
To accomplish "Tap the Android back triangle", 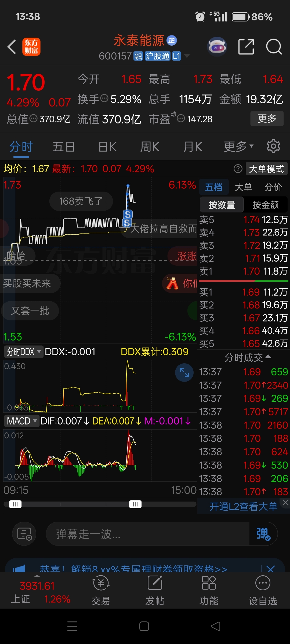I will (216, 626).
